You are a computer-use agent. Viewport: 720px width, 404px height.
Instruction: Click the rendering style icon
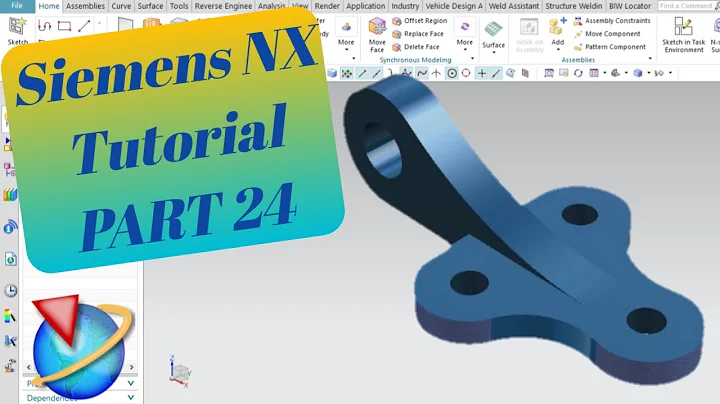[x=616, y=73]
